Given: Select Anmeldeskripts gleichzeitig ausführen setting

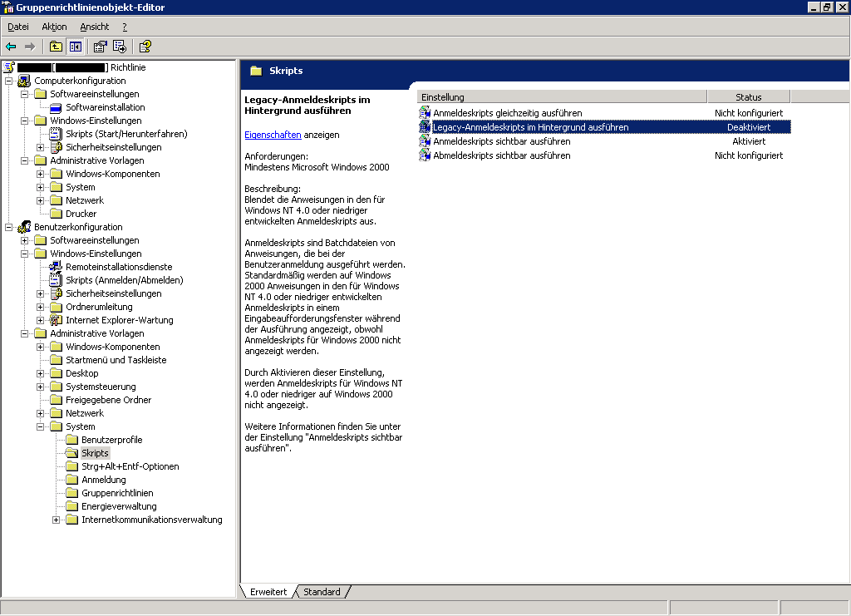Looking at the screenshot, I should click(x=508, y=113).
